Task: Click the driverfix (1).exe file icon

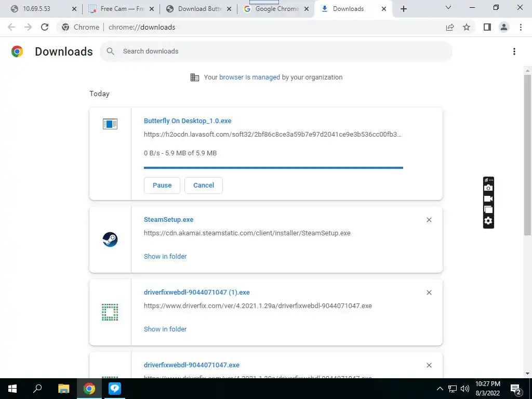Action: pos(110,312)
